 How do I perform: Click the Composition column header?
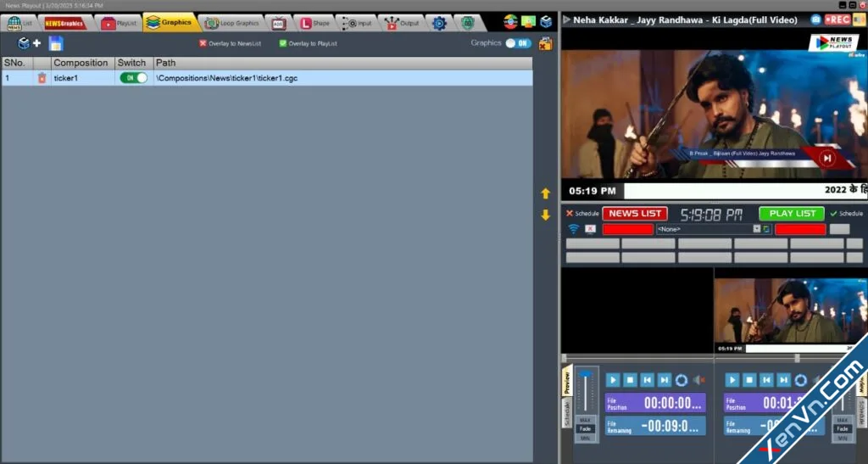point(82,63)
